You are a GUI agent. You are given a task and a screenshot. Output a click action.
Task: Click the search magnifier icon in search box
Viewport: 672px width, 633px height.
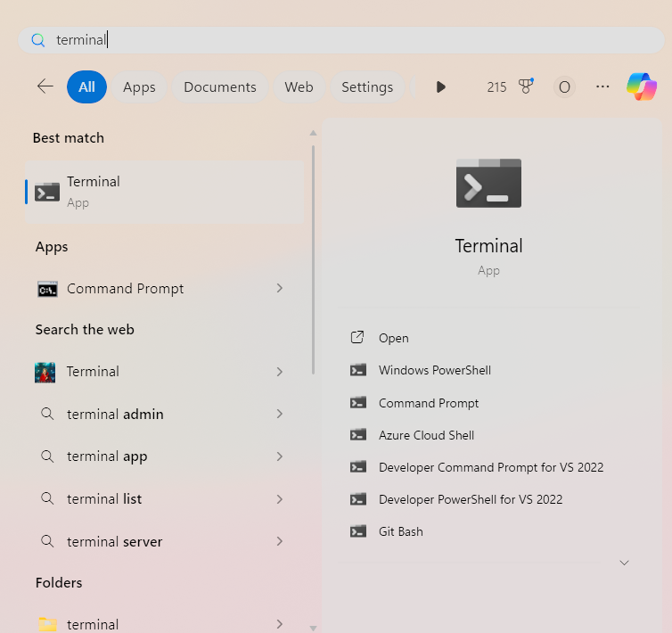38,40
